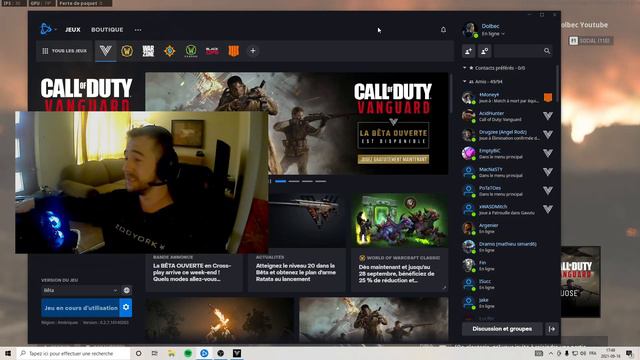Open Spotify from the taskbar

[x=188, y=353]
